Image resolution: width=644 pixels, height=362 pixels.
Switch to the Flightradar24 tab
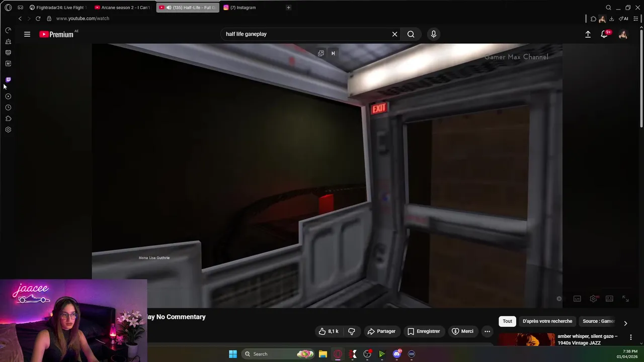[57, 8]
